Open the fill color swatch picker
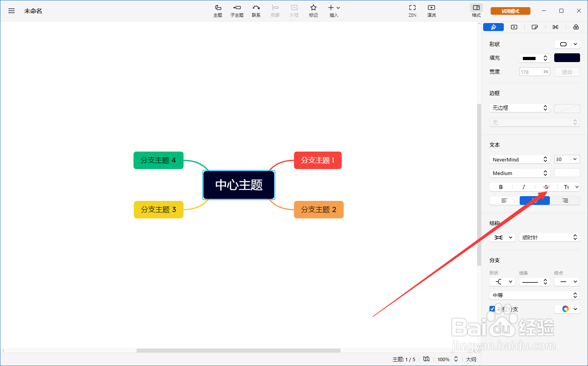The image size is (588, 366). click(x=567, y=58)
